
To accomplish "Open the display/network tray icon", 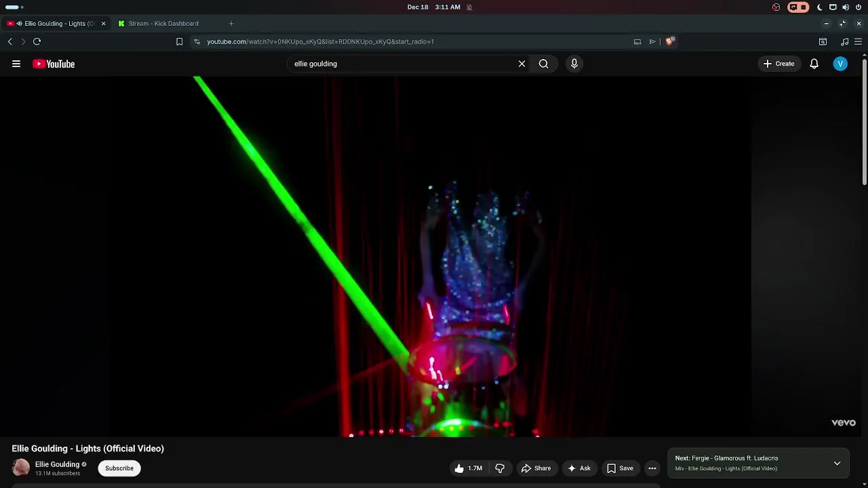I will click(x=833, y=7).
